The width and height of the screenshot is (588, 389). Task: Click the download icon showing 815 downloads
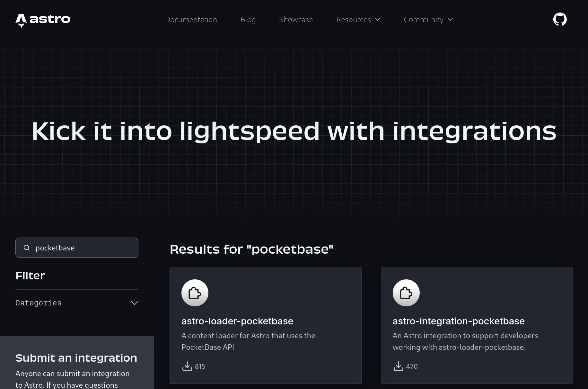(x=187, y=366)
